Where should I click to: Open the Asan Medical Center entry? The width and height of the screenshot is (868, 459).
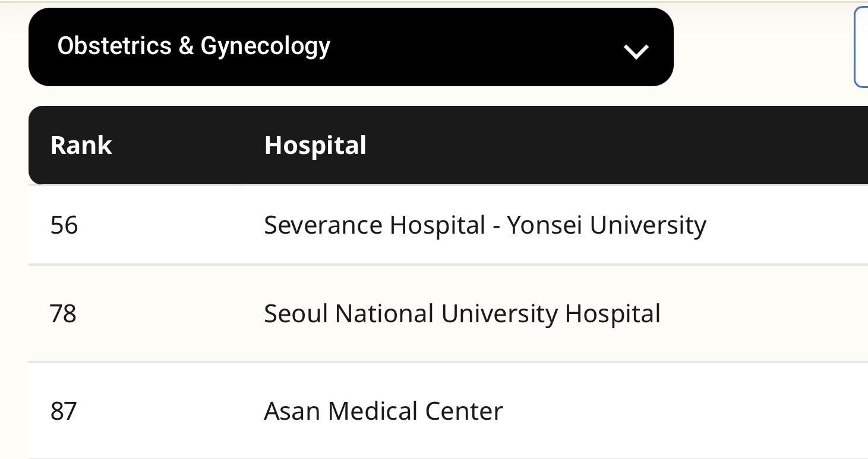point(383,411)
